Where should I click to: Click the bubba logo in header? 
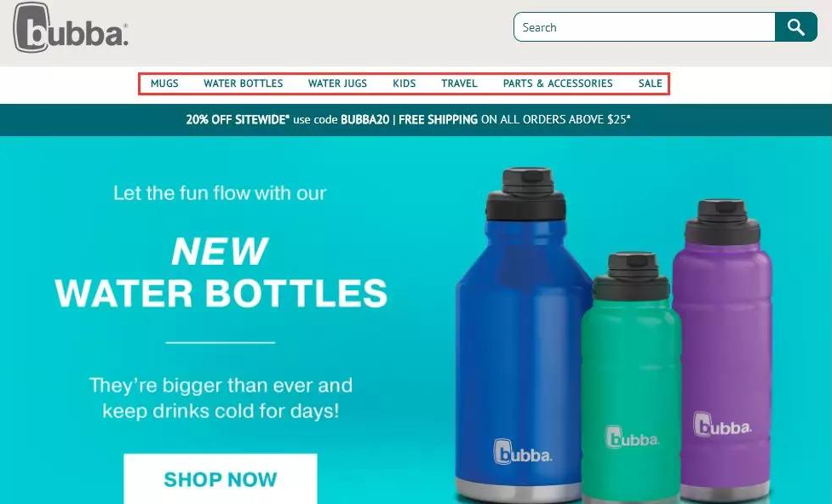tap(71, 27)
